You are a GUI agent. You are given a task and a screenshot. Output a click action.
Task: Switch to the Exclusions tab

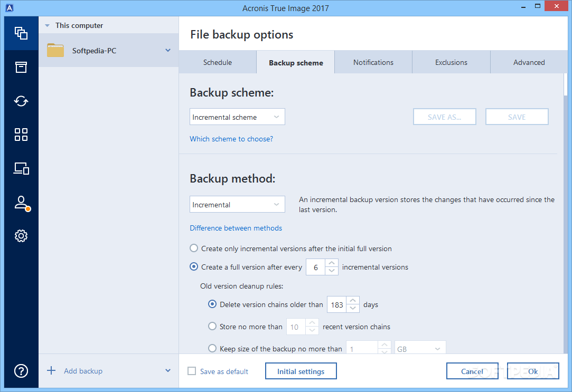tap(451, 62)
